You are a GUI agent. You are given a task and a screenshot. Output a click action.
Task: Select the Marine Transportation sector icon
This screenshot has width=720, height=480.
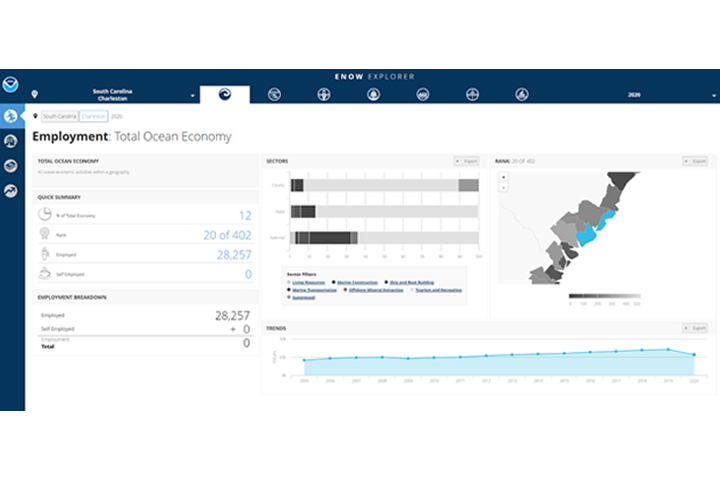(423, 94)
